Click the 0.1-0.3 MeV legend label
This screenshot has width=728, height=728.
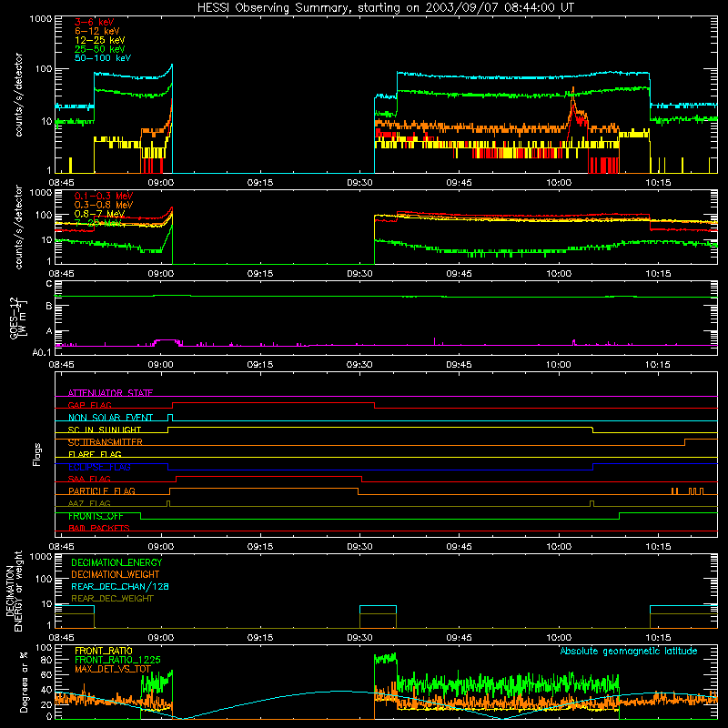[104, 196]
